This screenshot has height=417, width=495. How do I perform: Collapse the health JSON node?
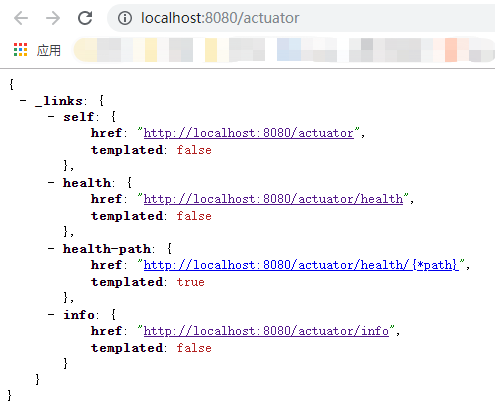click(x=51, y=182)
